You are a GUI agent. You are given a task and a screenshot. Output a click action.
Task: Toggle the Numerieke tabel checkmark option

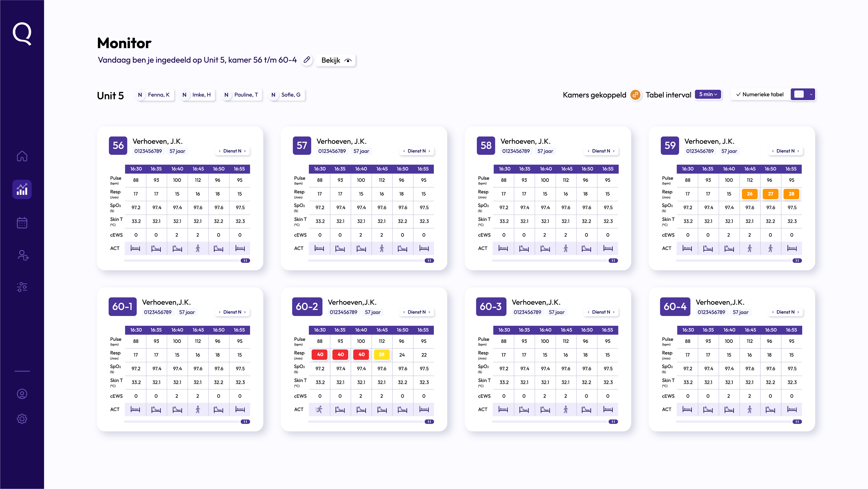[x=760, y=94]
